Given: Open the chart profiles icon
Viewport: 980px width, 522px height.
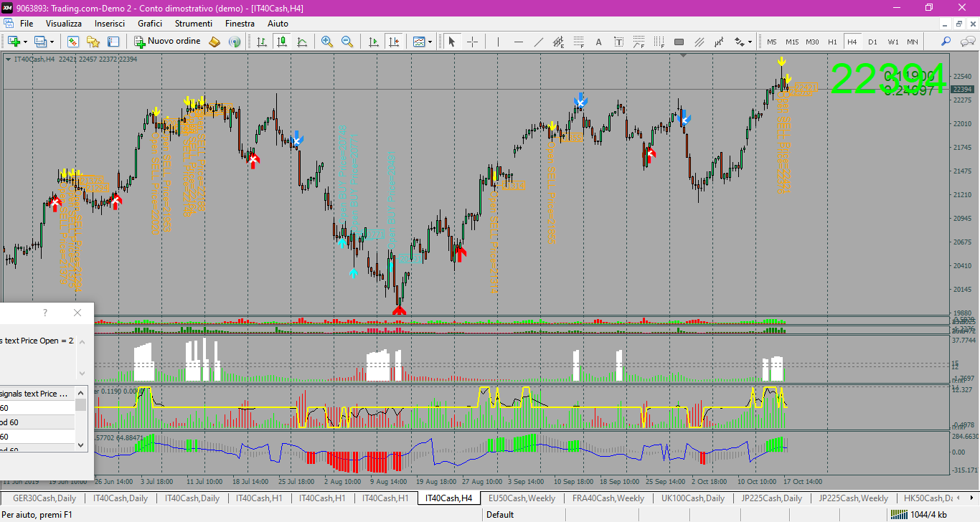Looking at the screenshot, I should pos(40,42).
